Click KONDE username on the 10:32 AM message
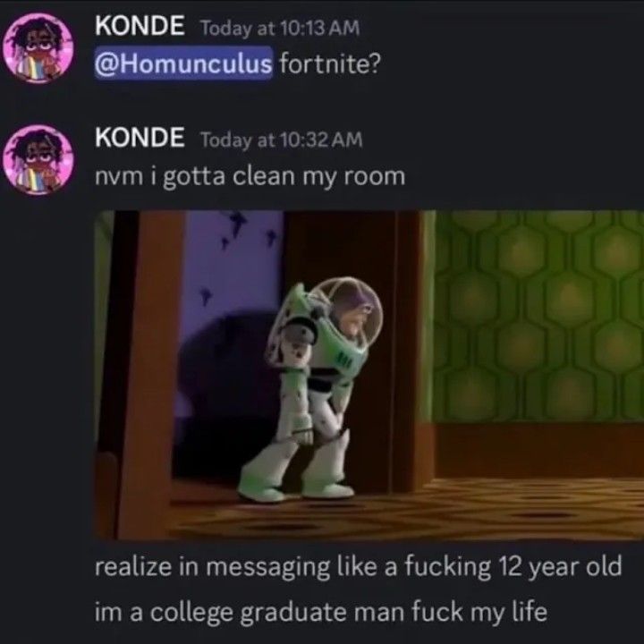This screenshot has height=644, width=644. (140, 137)
